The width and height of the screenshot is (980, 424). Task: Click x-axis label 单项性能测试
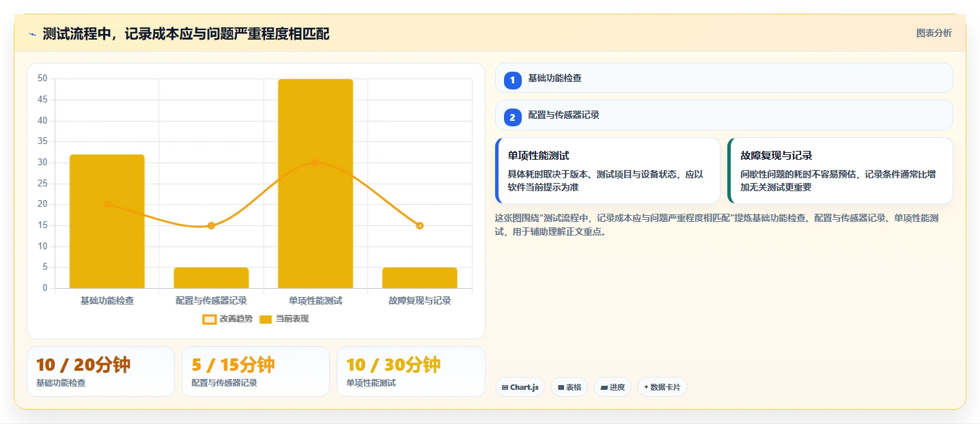pyautogui.click(x=316, y=300)
